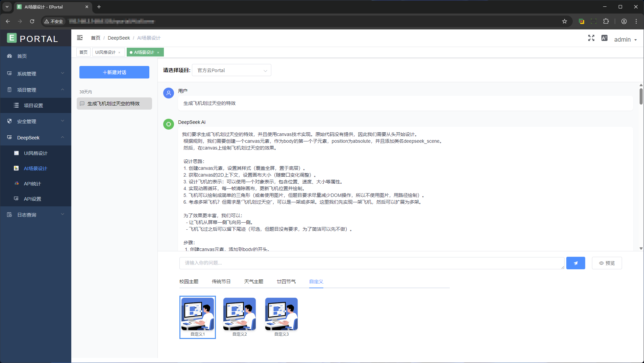Open the language switch icon

604,38
